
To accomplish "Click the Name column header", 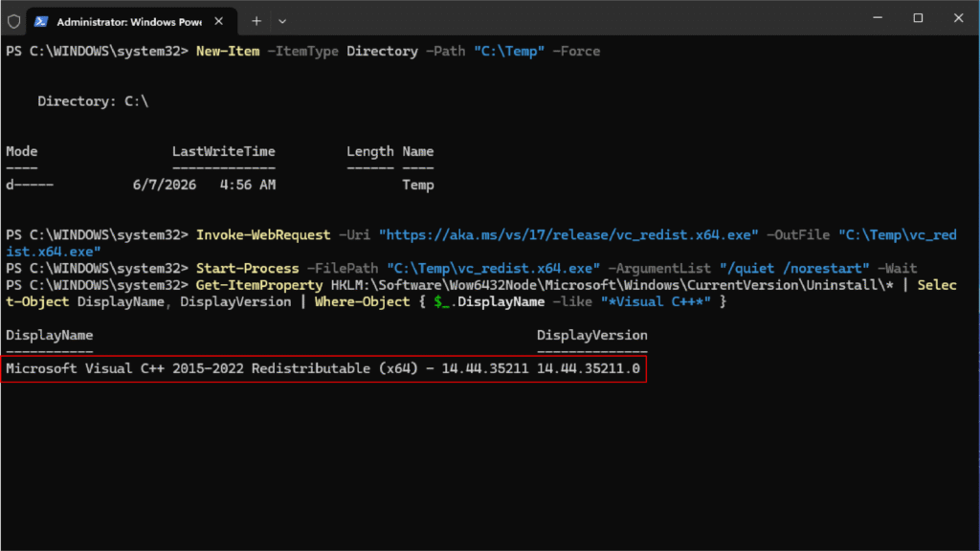I will (x=418, y=151).
